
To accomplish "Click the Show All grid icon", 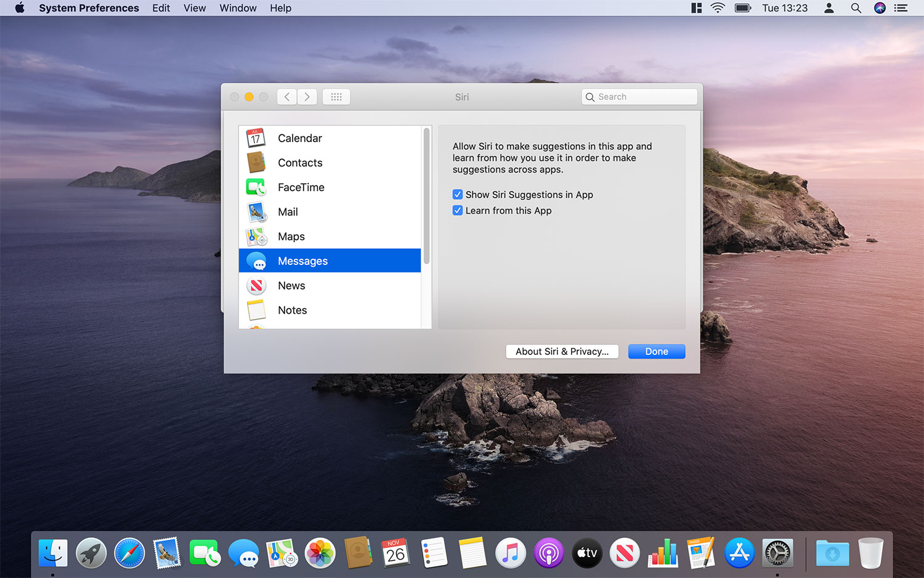I will click(x=336, y=97).
